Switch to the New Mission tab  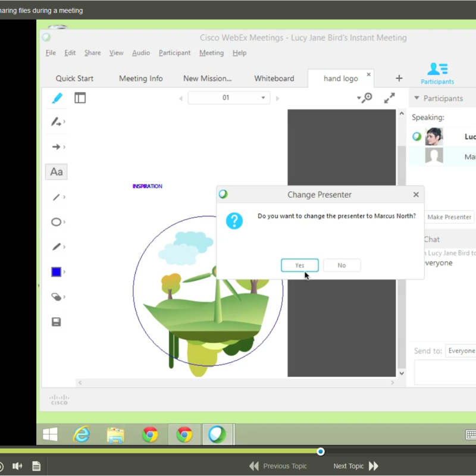(x=207, y=79)
